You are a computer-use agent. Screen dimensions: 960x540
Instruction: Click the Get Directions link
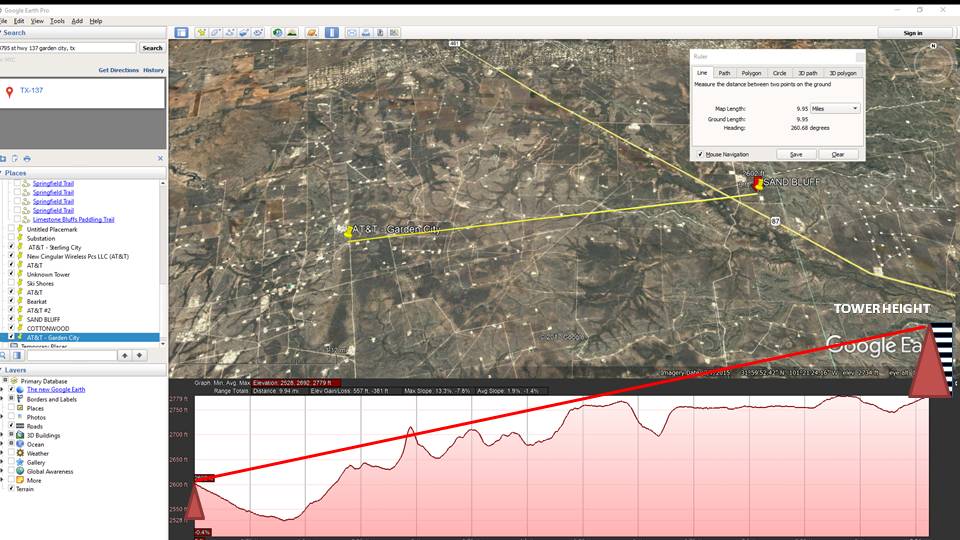pyautogui.click(x=118, y=70)
